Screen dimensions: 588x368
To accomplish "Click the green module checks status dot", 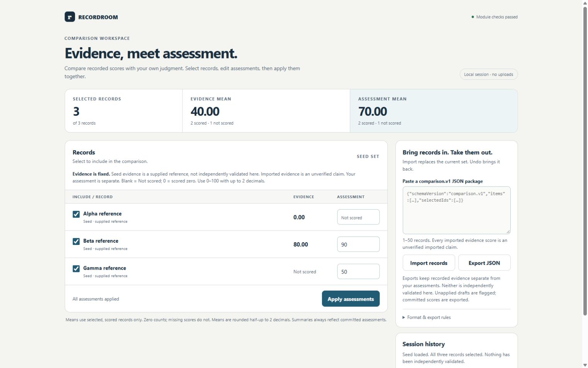I will point(472,17).
